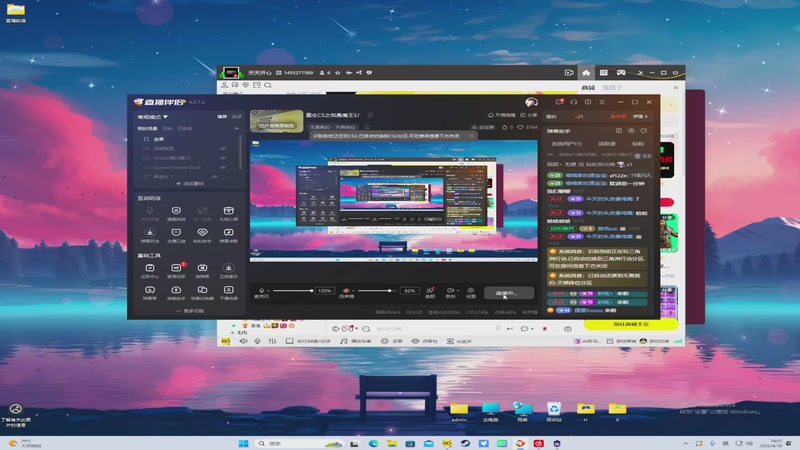Screen dimensions: 800x450
Task: Click the headset support icon in title bar
Action: [x=573, y=102]
